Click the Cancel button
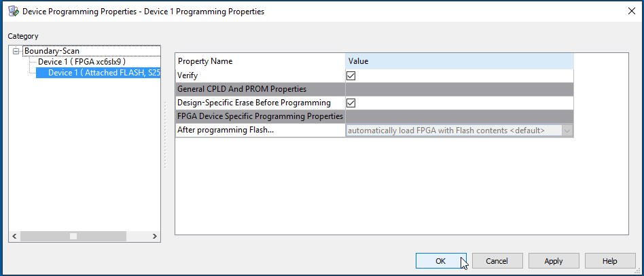644x276 pixels. (x=497, y=261)
